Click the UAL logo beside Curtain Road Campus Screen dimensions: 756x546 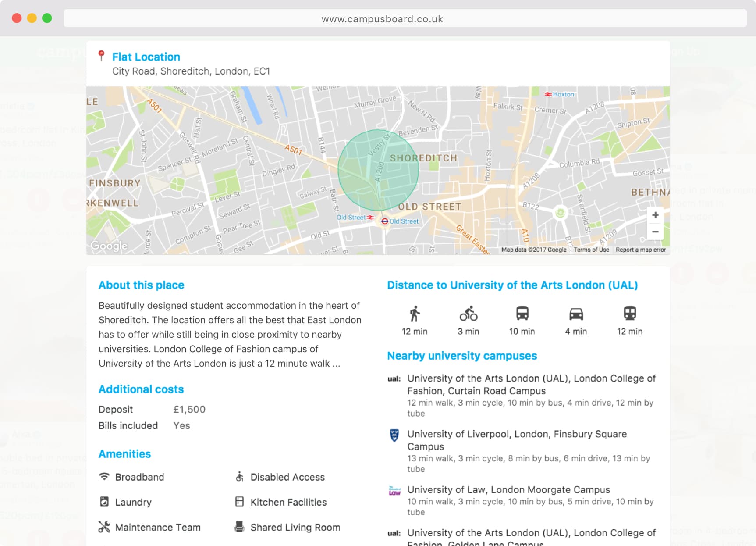pyautogui.click(x=394, y=379)
